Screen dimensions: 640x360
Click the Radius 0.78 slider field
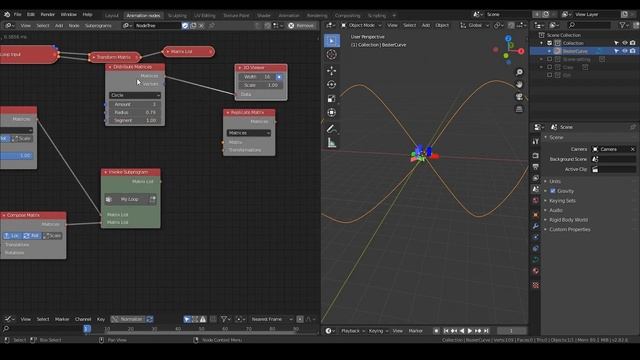[135, 112]
